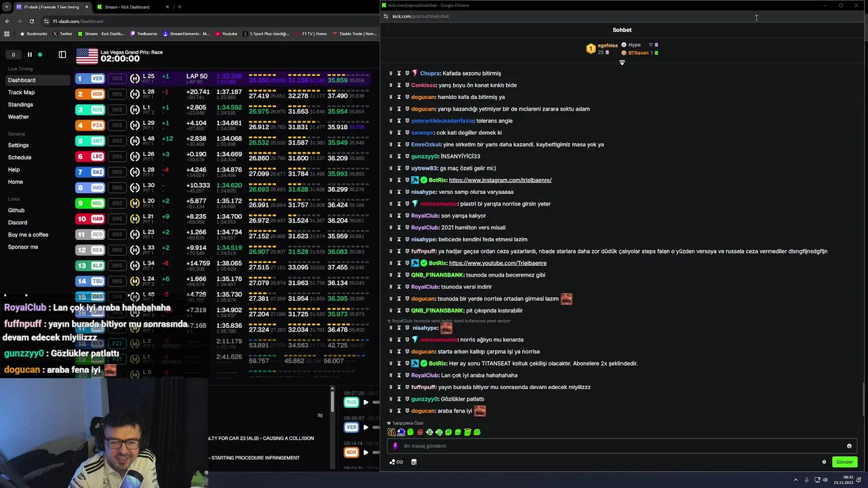Play VER team radio clip
Image resolution: width=868 pixels, height=488 pixels.
pyautogui.click(x=366, y=427)
